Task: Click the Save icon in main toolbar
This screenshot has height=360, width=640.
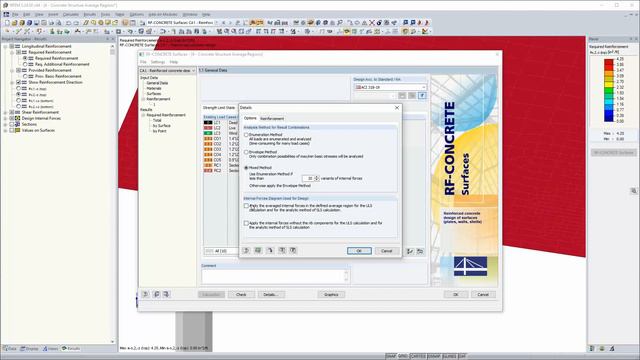Action: [x=36, y=23]
